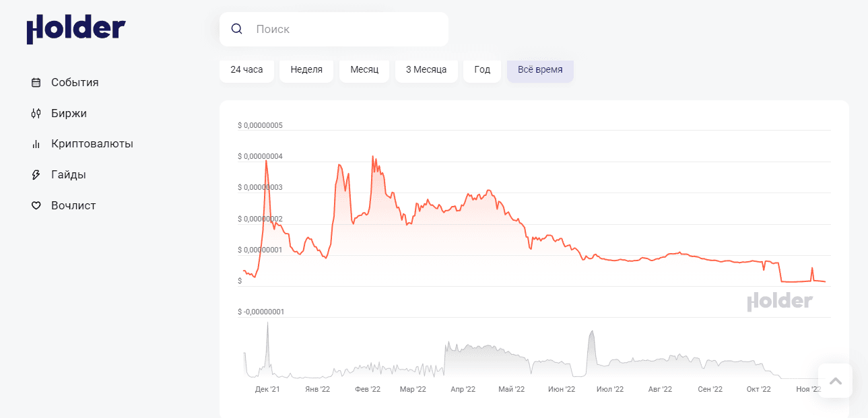Click the magnifying glass search icon
The image size is (868, 418).
tap(236, 29)
